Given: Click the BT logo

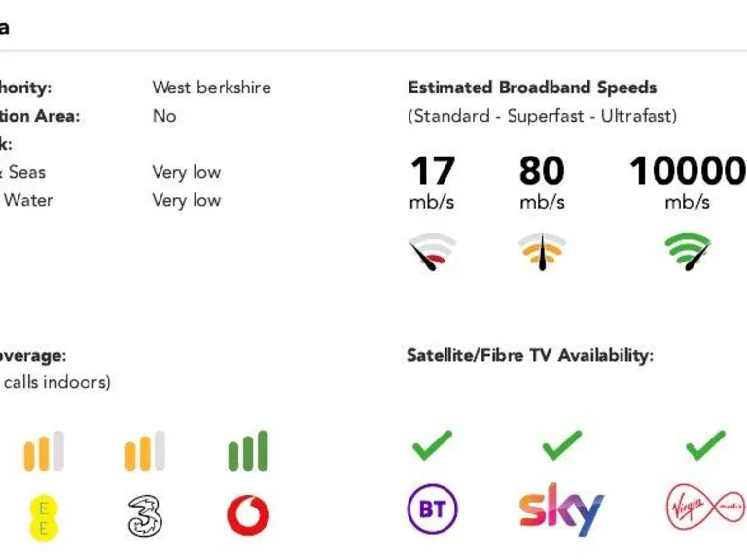Looking at the screenshot, I should (x=433, y=509).
